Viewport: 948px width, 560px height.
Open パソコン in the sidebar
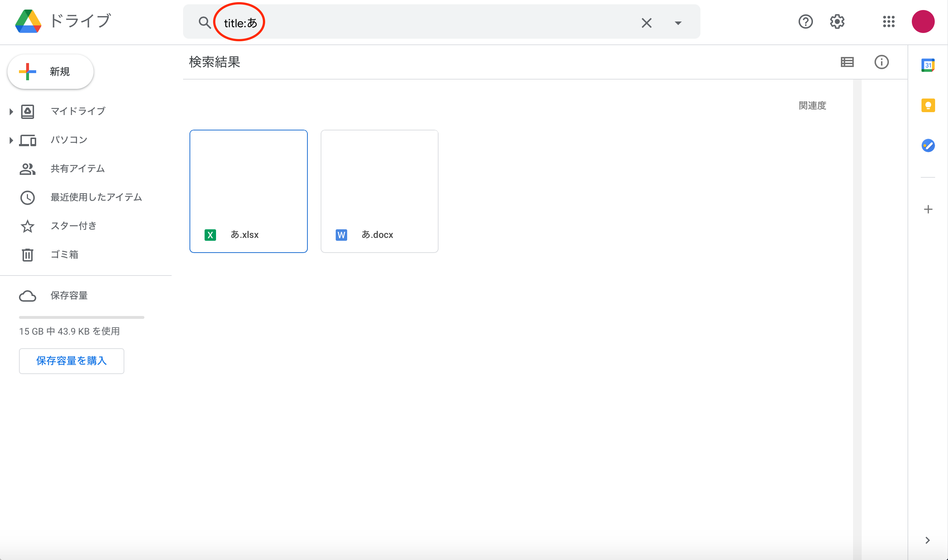[69, 140]
